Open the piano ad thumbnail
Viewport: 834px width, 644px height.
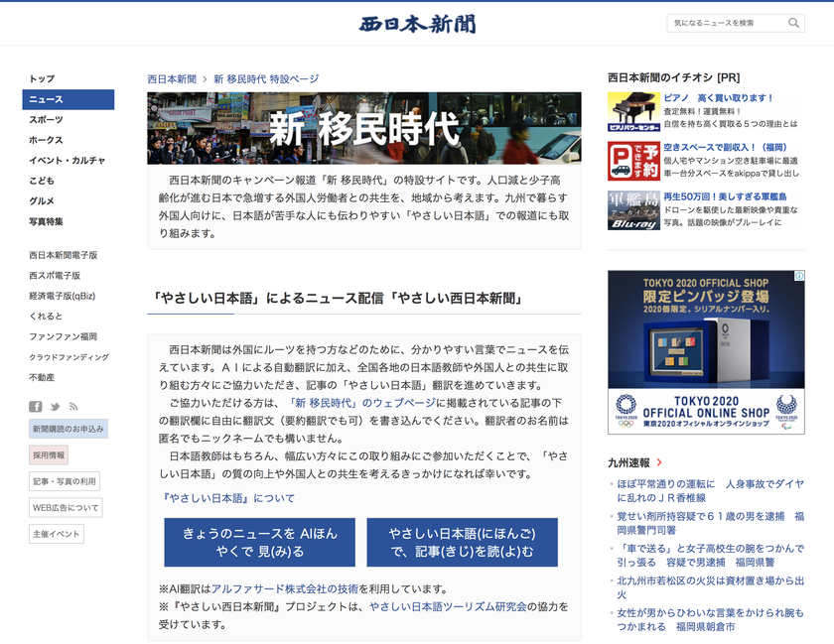click(x=633, y=112)
